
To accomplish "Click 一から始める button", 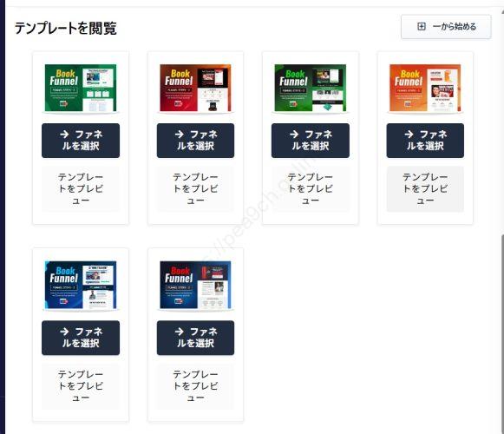I will tap(446, 27).
